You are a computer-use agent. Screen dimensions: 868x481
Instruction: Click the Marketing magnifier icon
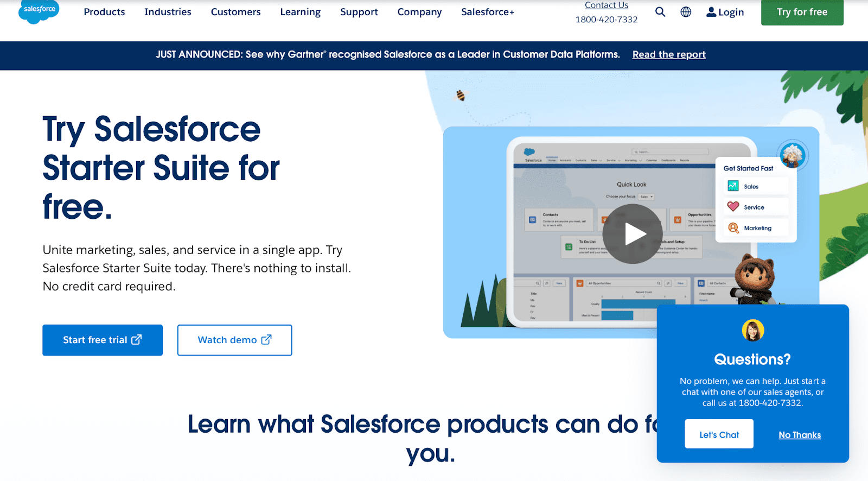pos(733,228)
